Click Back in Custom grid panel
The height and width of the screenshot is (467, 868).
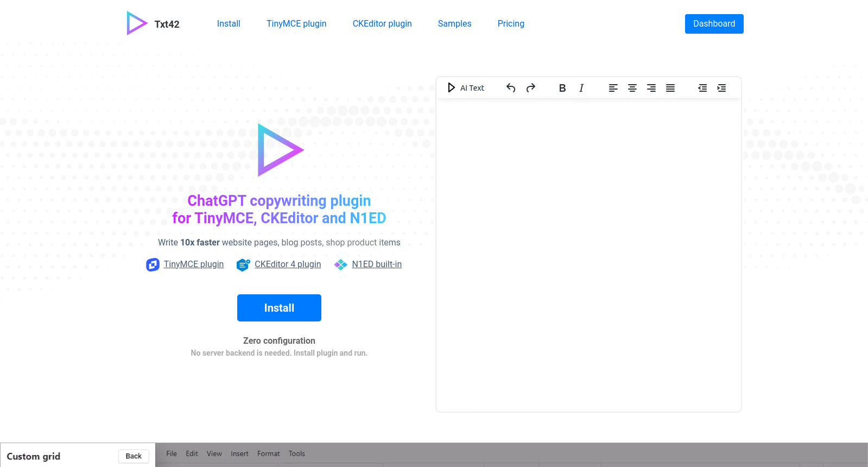(134, 456)
